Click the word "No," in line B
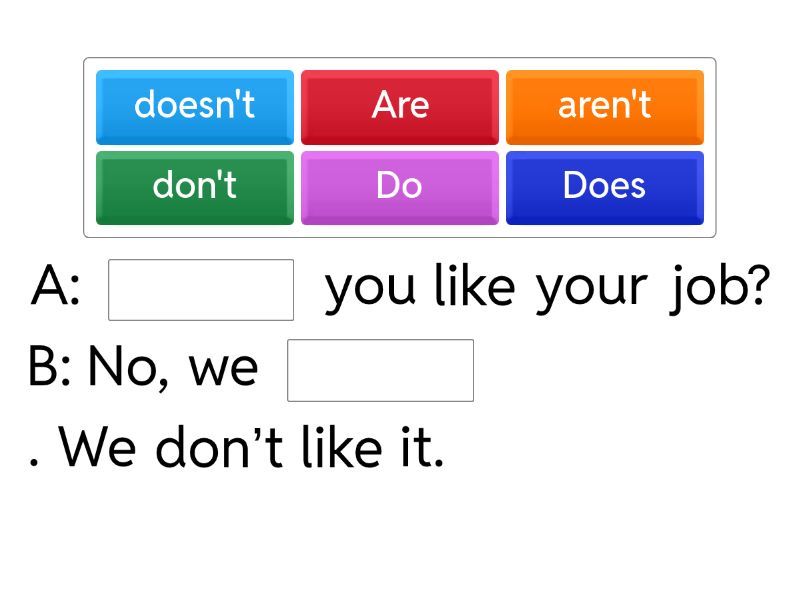This screenshot has width=800, height=600. [x=126, y=368]
